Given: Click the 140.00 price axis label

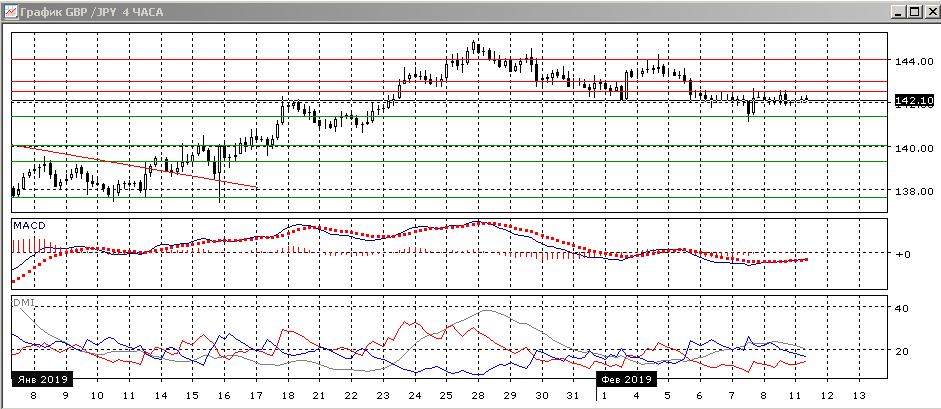Looking at the screenshot, I should point(913,148).
